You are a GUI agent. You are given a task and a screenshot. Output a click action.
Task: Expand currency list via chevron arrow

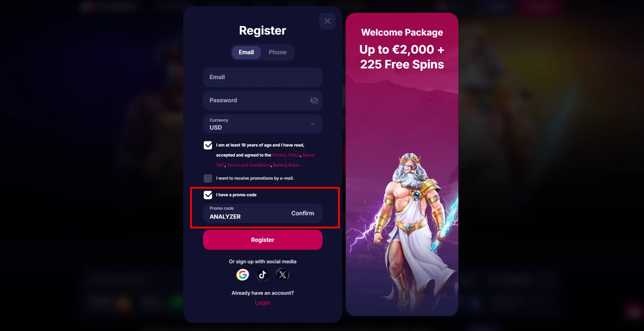click(312, 124)
